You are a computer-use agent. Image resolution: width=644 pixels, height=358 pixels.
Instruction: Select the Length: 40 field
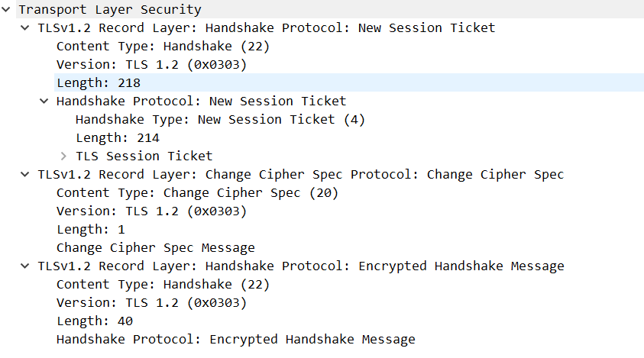[94, 321]
